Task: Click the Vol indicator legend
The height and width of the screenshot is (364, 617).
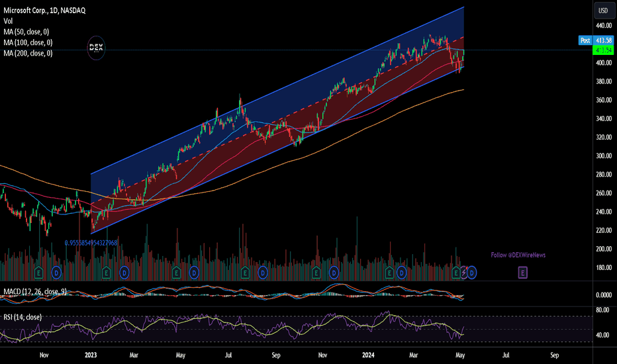Action: coord(8,21)
